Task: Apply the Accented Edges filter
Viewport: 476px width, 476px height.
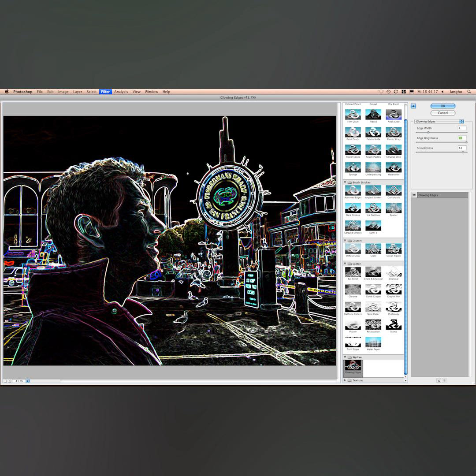Action: coord(353,190)
